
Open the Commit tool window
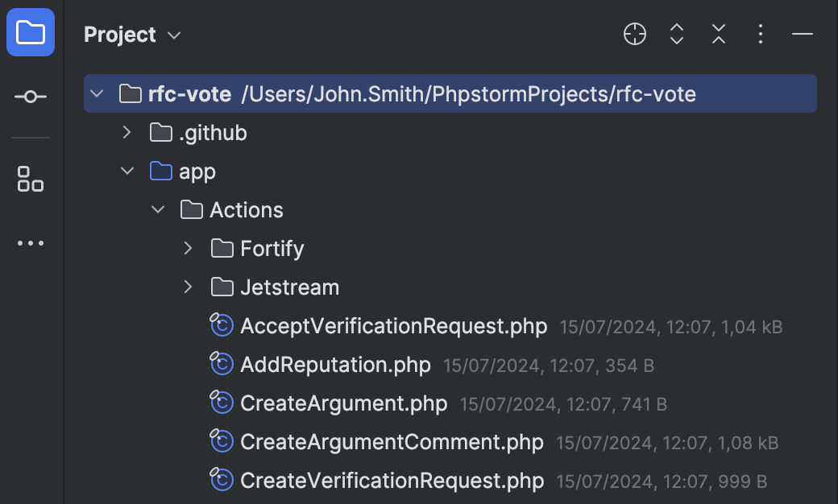pyautogui.click(x=31, y=97)
